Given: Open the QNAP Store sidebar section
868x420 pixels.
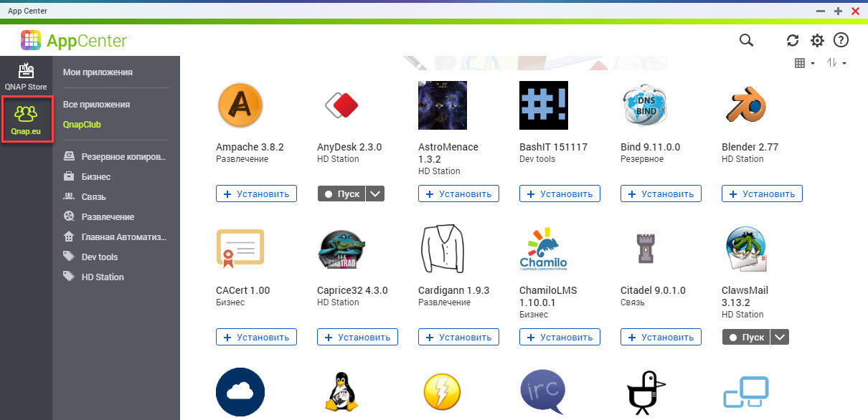Looking at the screenshot, I should point(26,77).
